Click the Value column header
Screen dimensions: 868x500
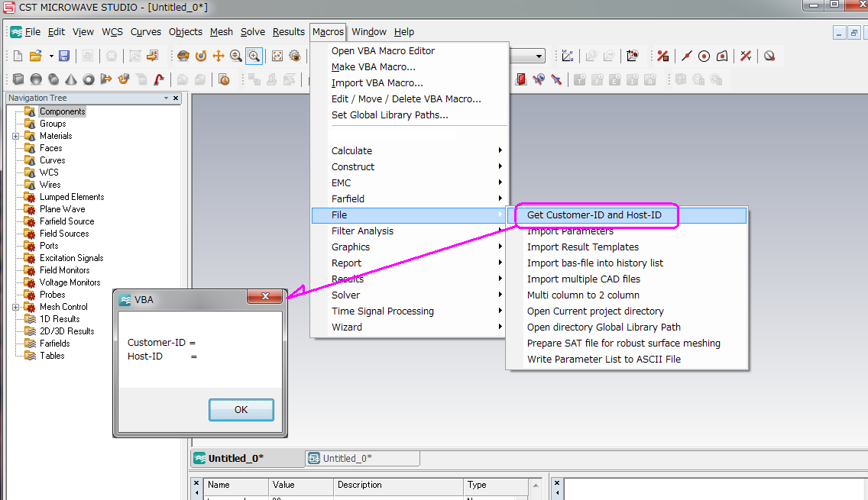click(x=300, y=485)
